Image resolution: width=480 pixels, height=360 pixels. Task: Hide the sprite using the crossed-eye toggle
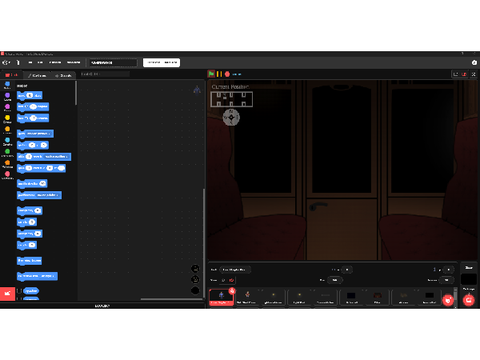click(x=231, y=280)
